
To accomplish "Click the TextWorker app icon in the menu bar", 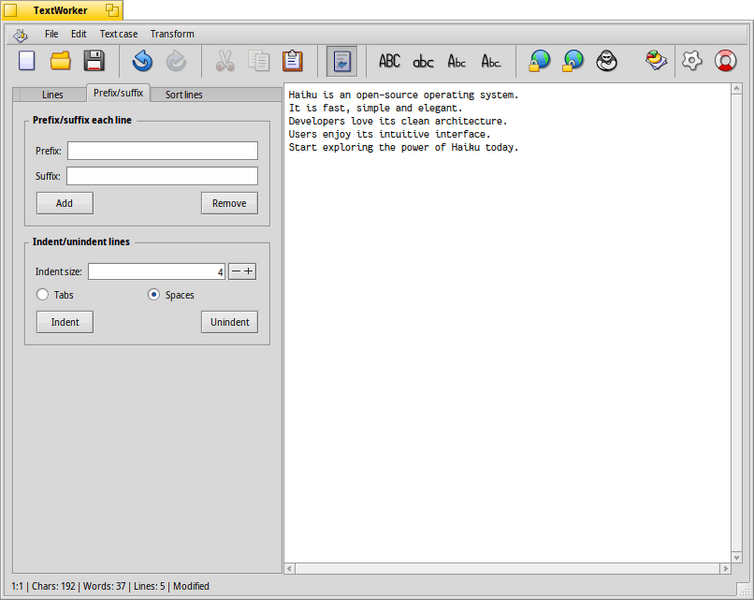I will [x=21, y=35].
